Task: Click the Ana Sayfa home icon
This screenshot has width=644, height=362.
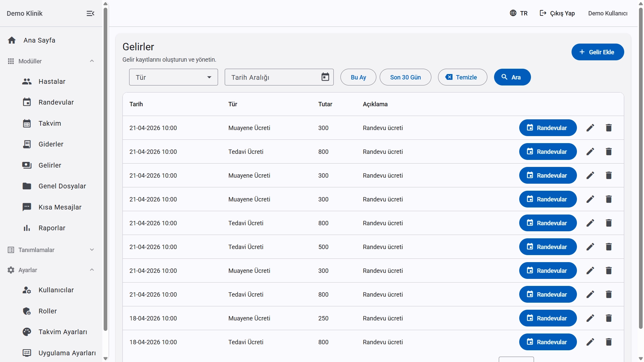Action: (x=12, y=40)
